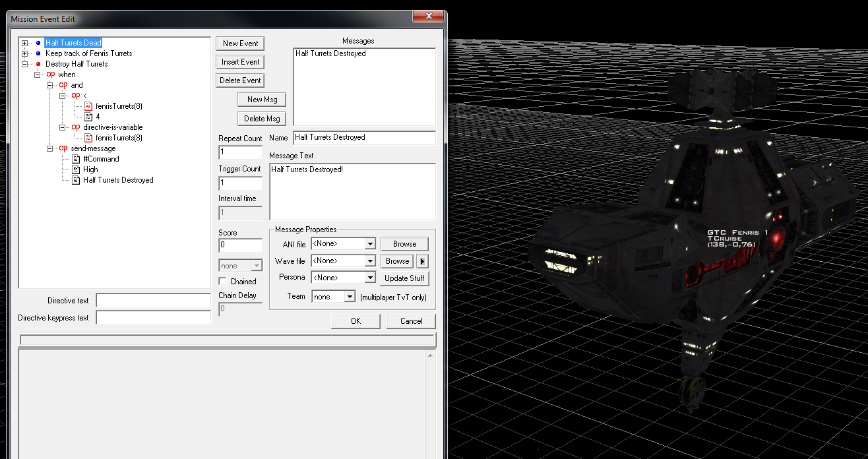Click the Directive keypress text field
Screen dimensions: 868x459
153,317
